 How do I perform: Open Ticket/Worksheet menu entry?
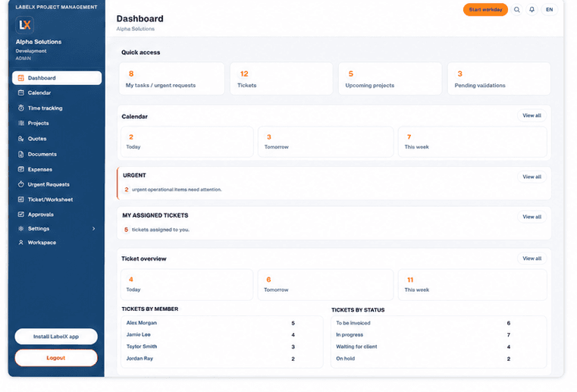click(x=57, y=199)
